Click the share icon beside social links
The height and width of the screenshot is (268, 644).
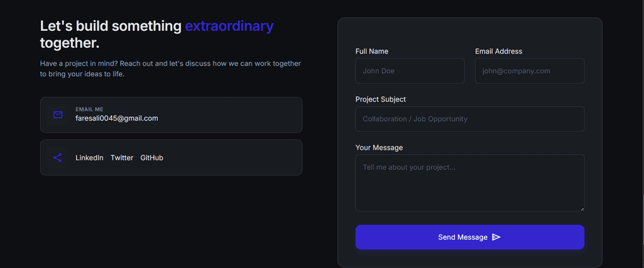57,157
